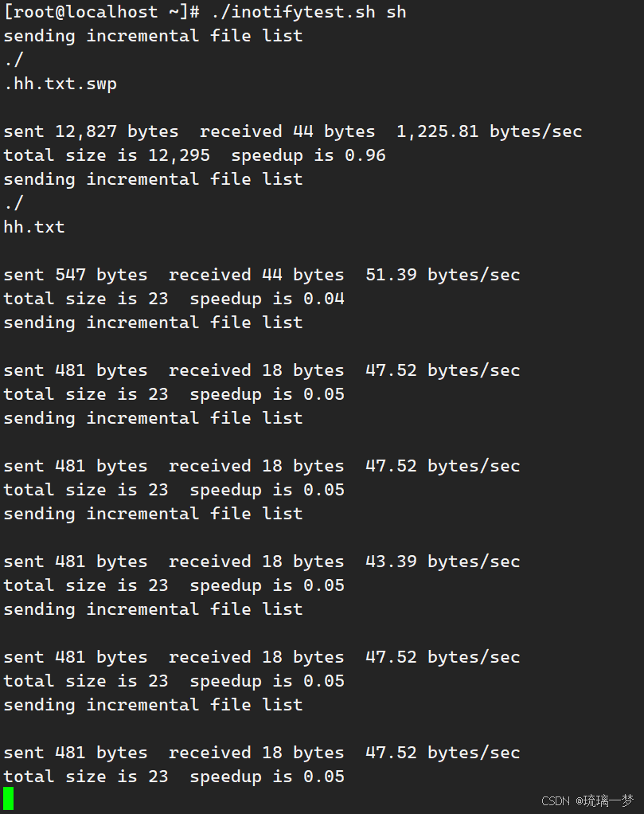
Task: Click the .hh.txt.swp filename line
Action: [60, 84]
